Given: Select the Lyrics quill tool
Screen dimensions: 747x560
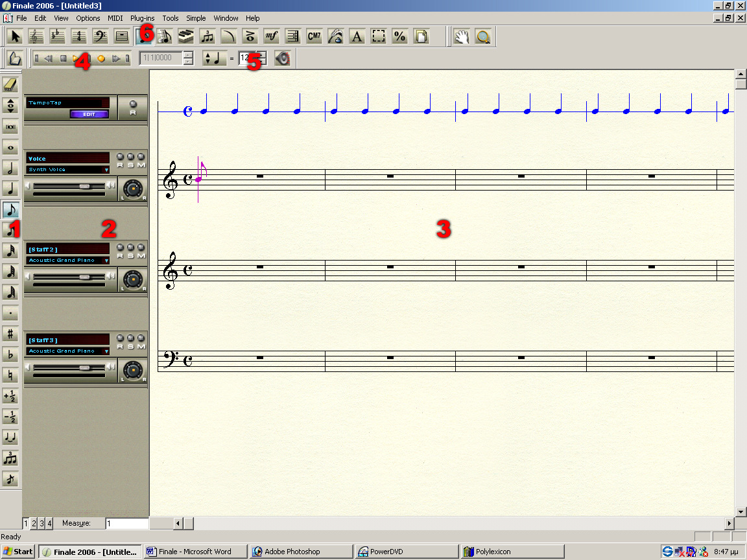Looking at the screenshot, I should [x=336, y=37].
